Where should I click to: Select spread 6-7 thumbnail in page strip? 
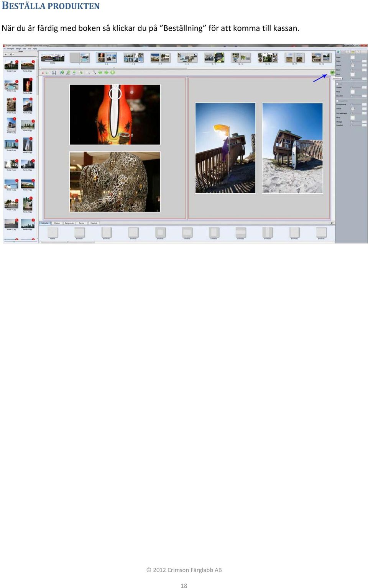pos(160,58)
